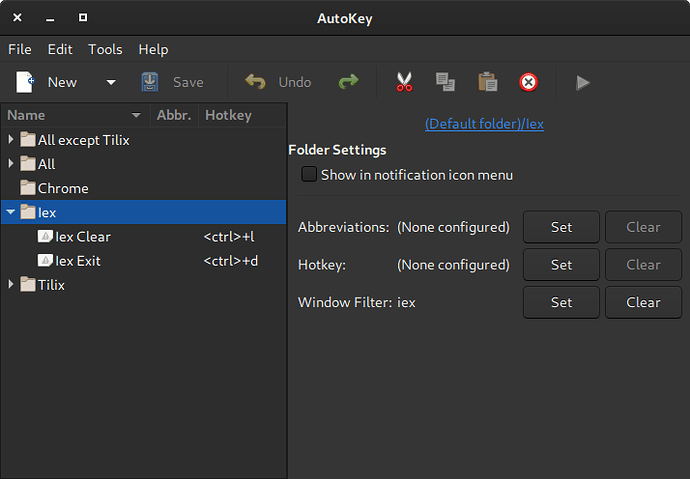Click the Run play icon
The width and height of the screenshot is (690, 479).
tap(583, 83)
